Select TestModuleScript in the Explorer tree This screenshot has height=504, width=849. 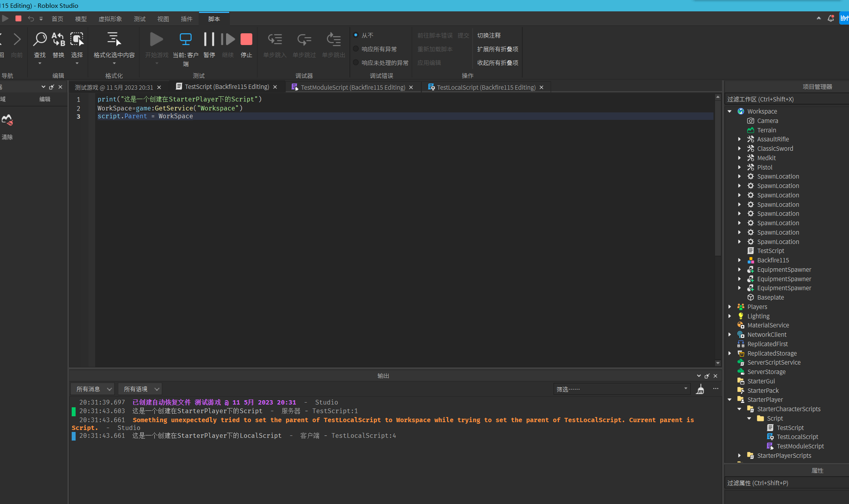pos(800,446)
